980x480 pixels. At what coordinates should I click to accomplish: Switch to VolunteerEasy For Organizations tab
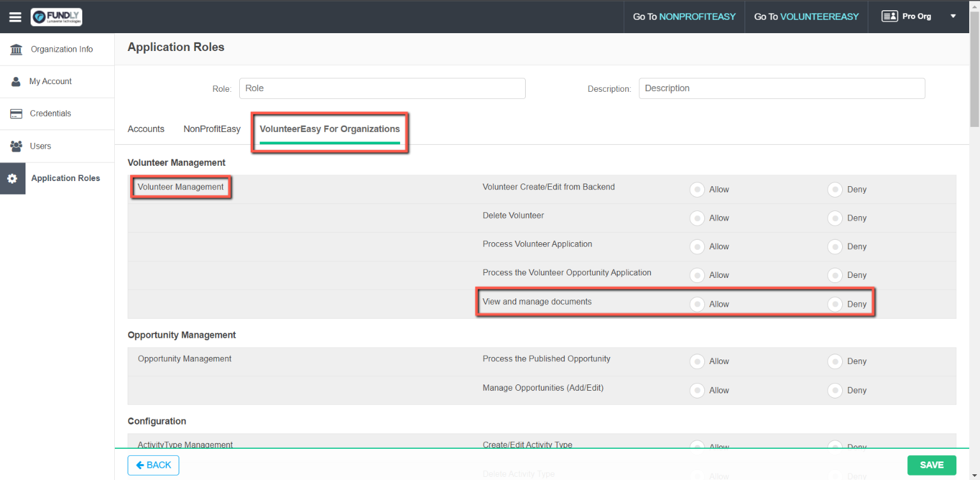pyautogui.click(x=330, y=129)
